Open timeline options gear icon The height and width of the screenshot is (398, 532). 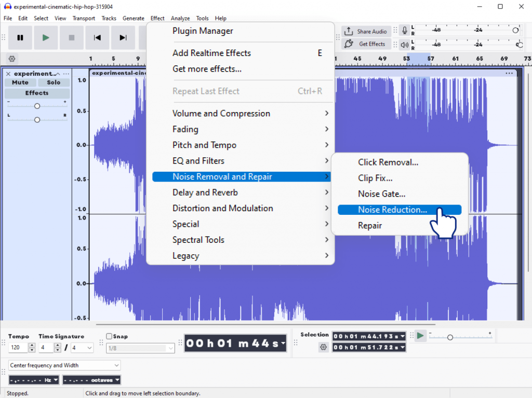tap(12, 59)
